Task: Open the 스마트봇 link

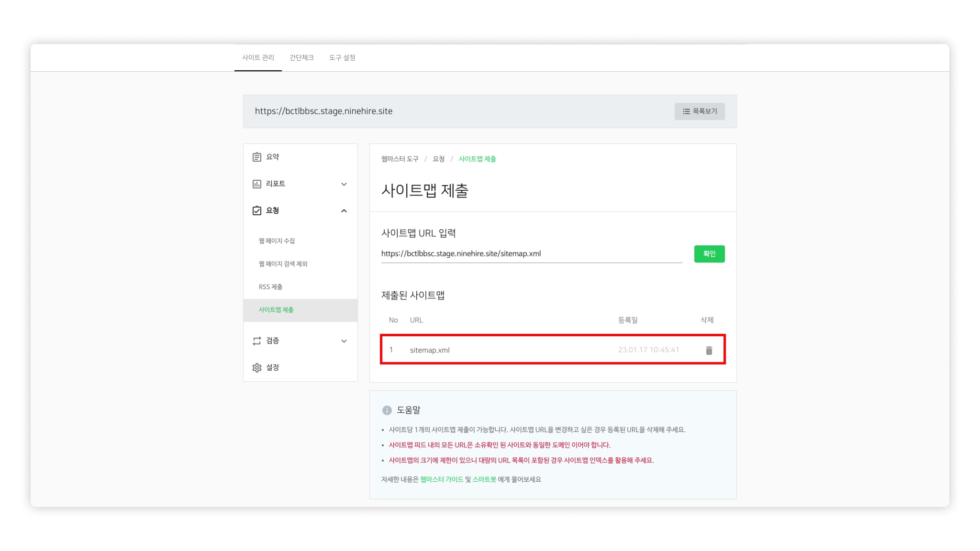Action: (484, 479)
